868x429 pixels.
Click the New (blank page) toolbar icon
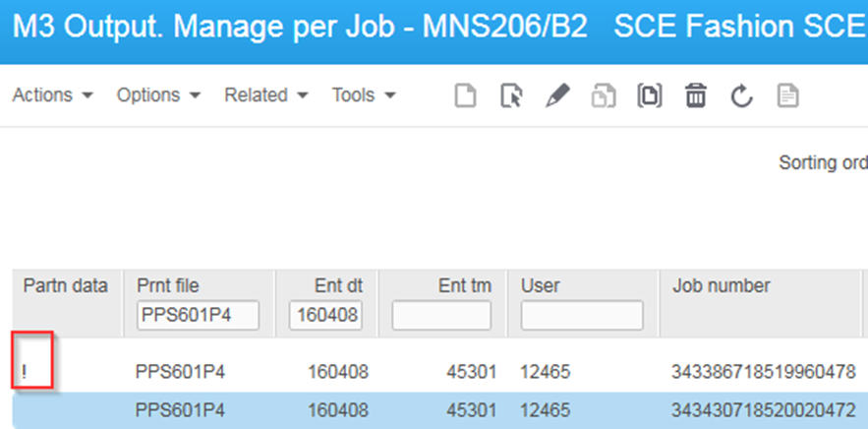pyautogui.click(x=466, y=95)
